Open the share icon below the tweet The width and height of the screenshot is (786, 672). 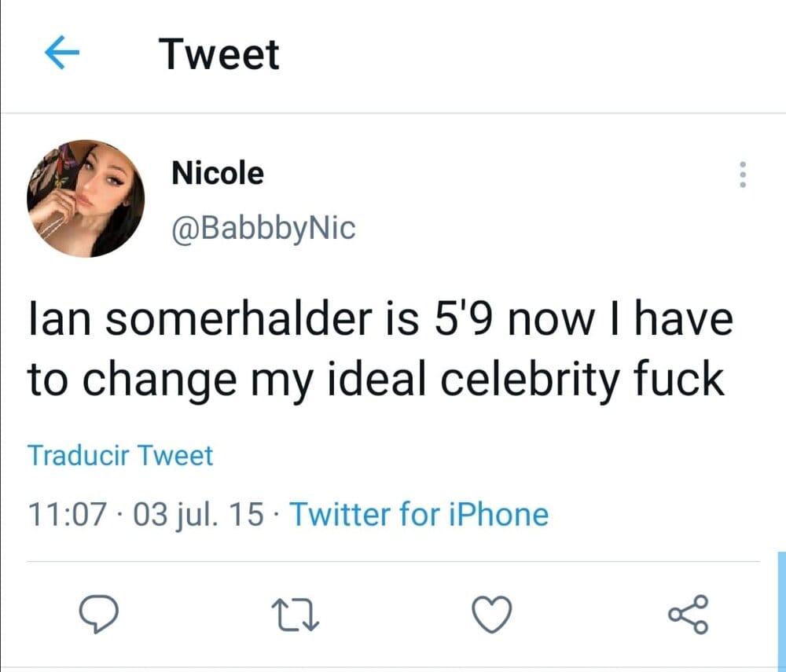[x=689, y=614]
